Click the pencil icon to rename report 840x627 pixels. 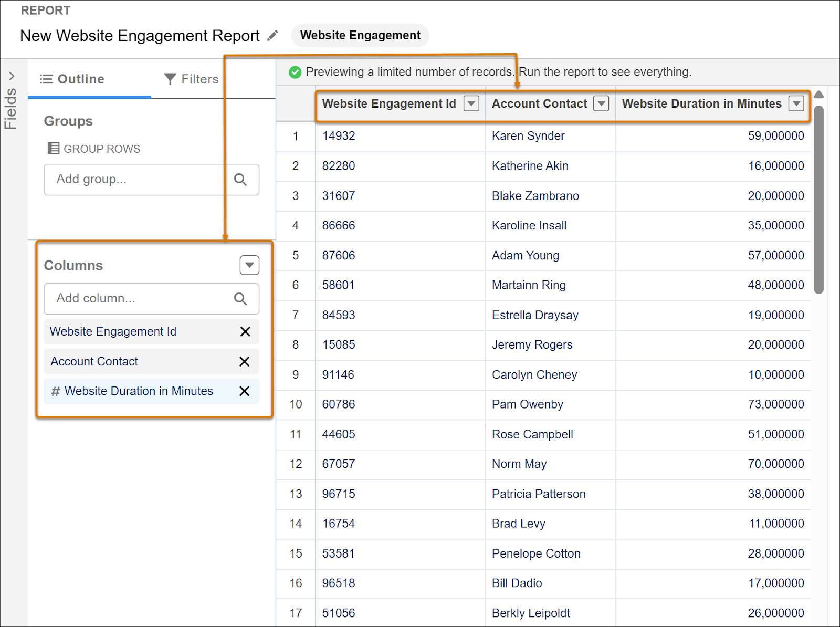coord(272,36)
